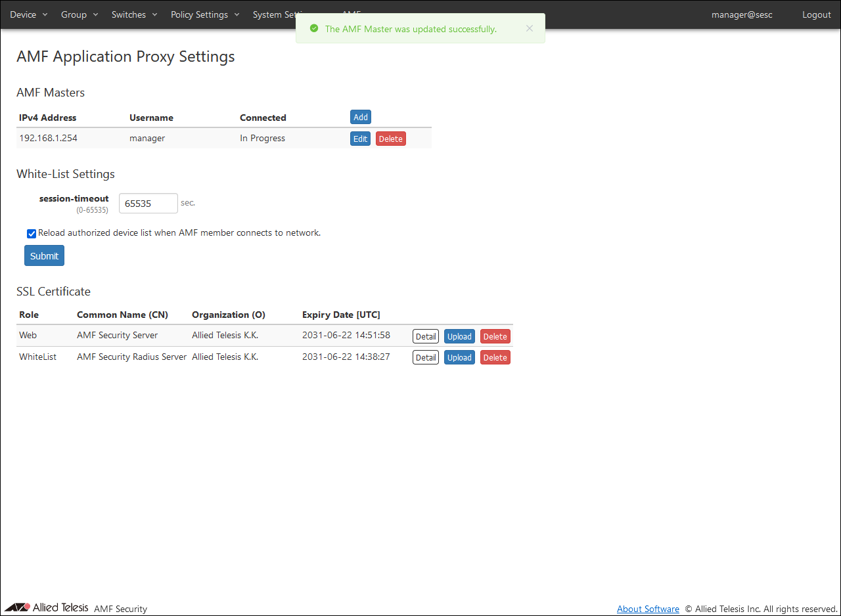Expand the Policy Settings menu

click(x=204, y=14)
